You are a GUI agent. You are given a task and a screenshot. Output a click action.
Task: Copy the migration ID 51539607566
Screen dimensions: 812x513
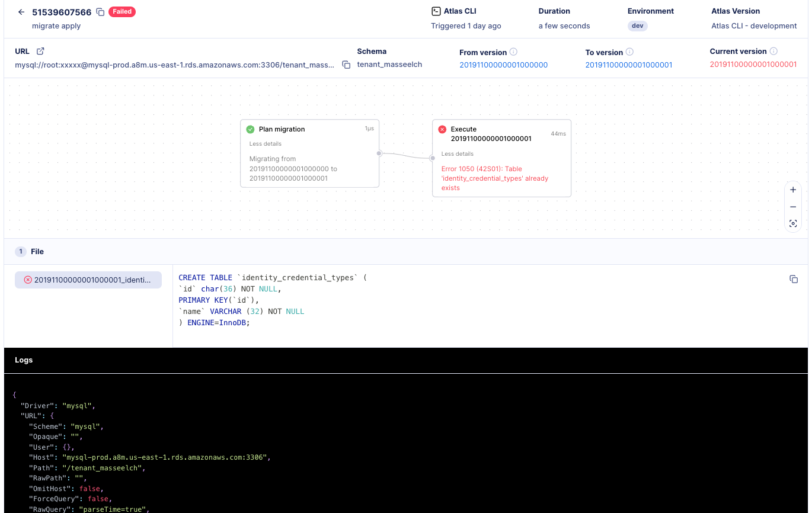point(100,12)
